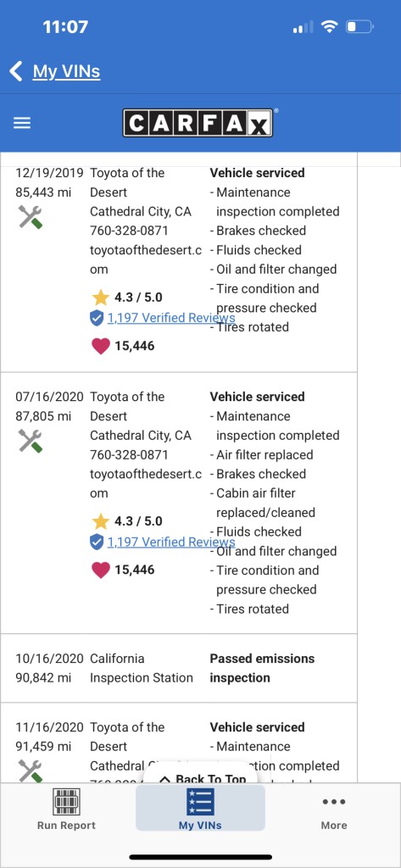The width and height of the screenshot is (401, 868).
Task: Tap the CARFAX logo
Action: pyautogui.click(x=198, y=122)
